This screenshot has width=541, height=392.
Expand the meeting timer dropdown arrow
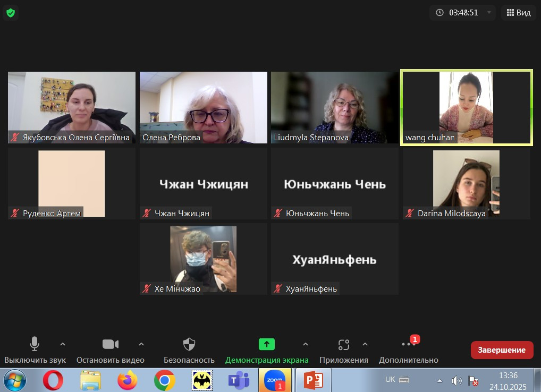click(x=489, y=12)
